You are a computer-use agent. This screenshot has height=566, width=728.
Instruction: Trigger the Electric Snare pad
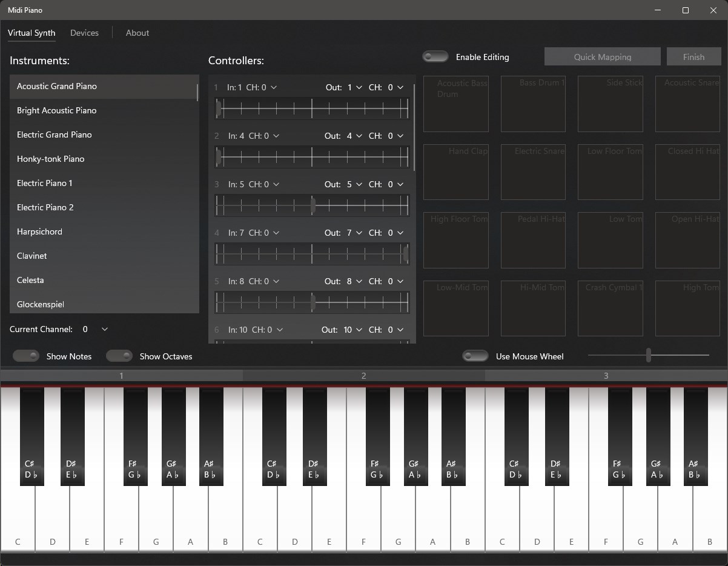533,172
